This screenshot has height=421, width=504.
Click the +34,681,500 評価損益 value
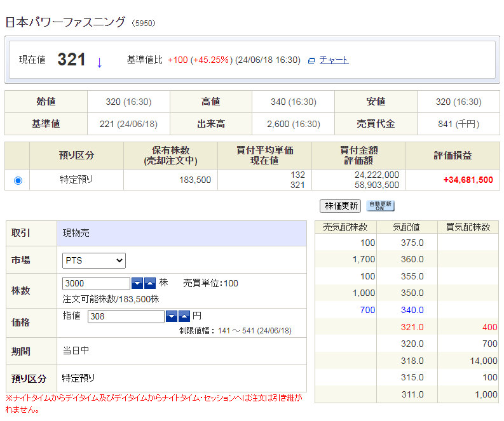(468, 180)
